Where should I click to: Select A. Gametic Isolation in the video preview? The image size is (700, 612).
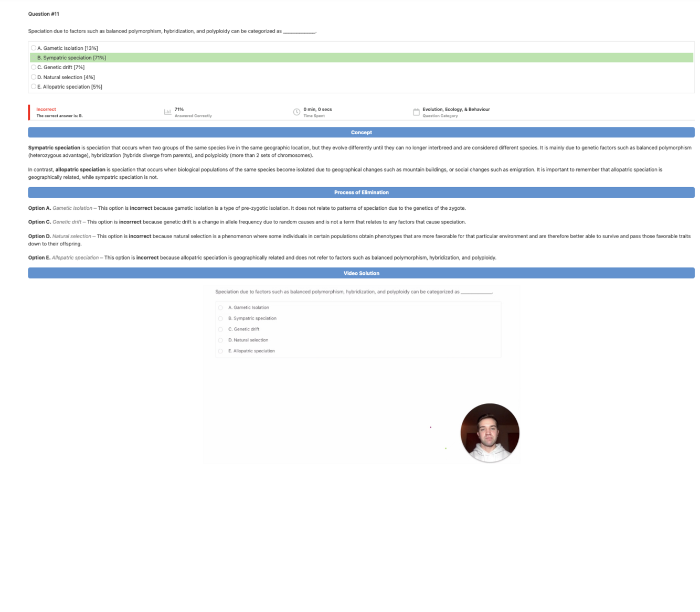tap(220, 308)
